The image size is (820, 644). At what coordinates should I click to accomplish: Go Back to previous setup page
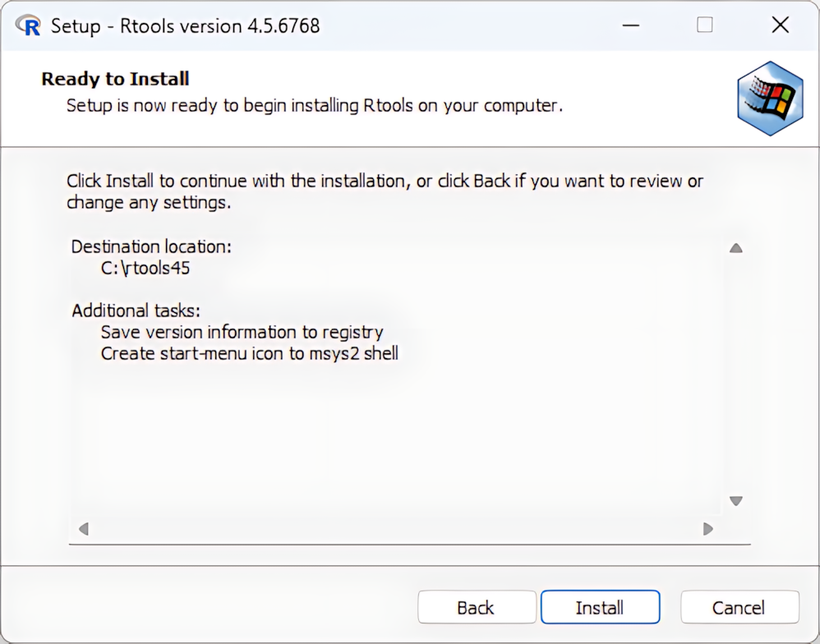click(476, 608)
